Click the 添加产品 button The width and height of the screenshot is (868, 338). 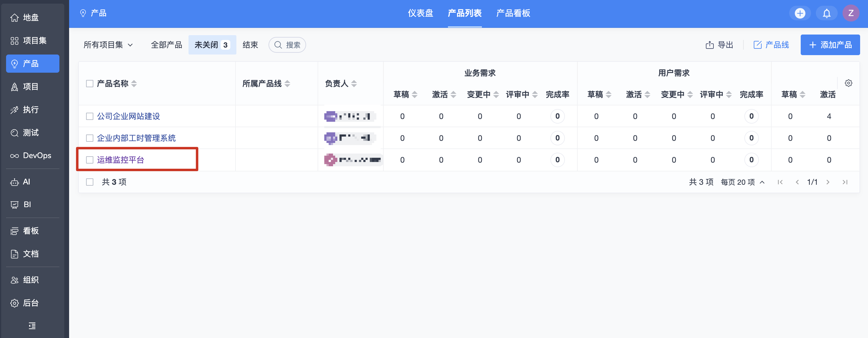(x=830, y=45)
